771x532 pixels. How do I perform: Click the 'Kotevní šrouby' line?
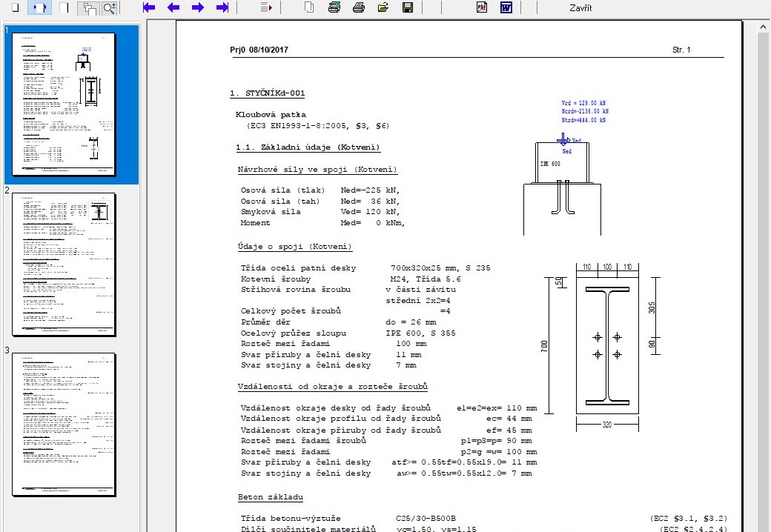point(351,279)
